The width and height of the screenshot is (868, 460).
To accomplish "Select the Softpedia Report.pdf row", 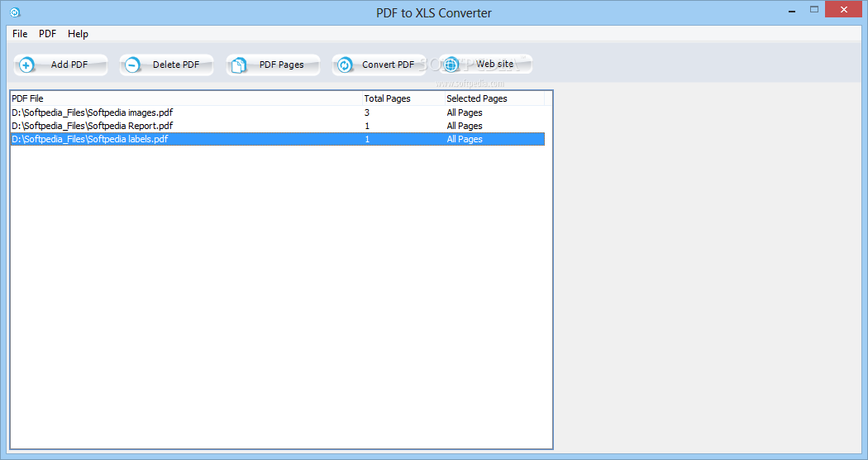I will [x=277, y=126].
